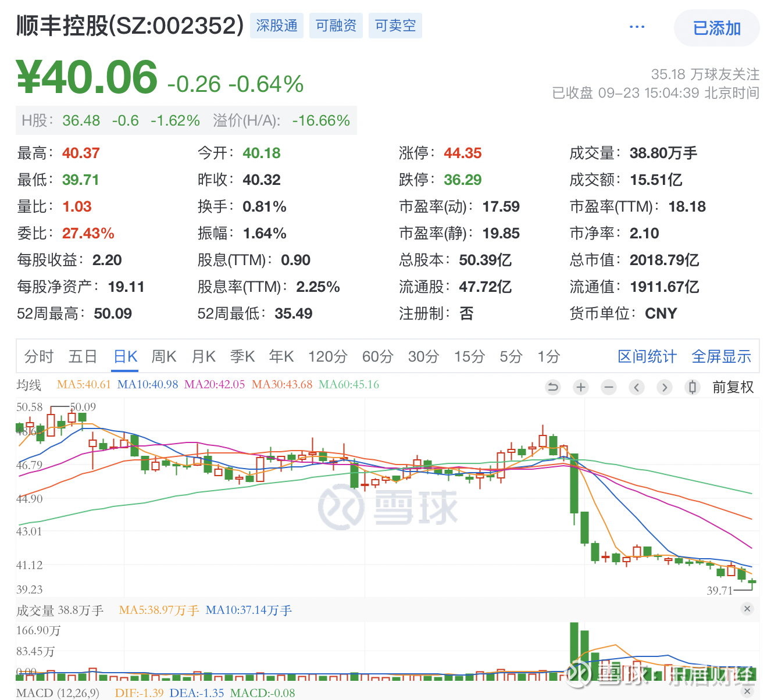Image resolution: width=778 pixels, height=700 pixels.
Task: Click the 成交量 value 38.80万手
Action: [x=663, y=153]
